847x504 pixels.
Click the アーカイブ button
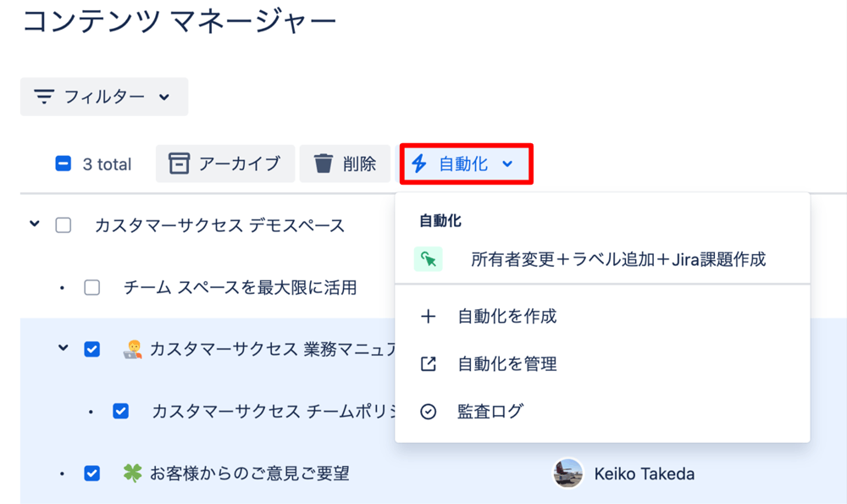(225, 163)
